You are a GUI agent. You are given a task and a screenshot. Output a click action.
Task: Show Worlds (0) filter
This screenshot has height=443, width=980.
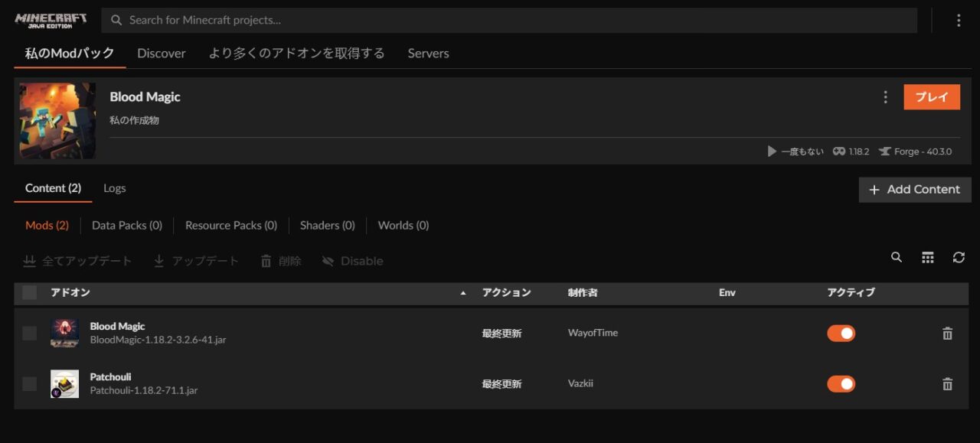(x=403, y=225)
